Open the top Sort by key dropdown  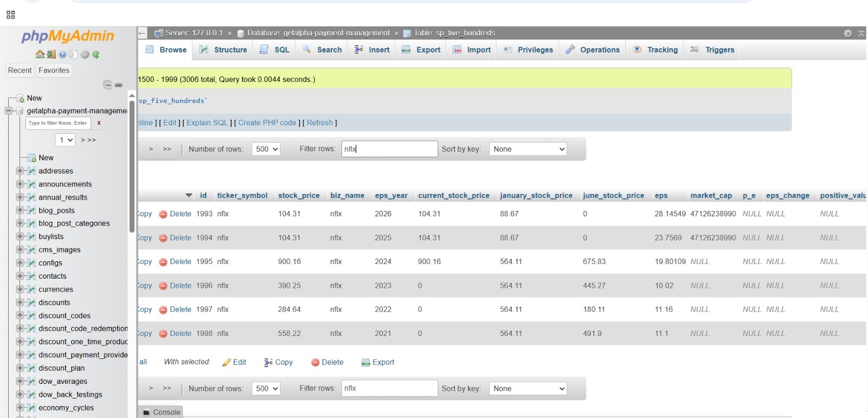(528, 149)
